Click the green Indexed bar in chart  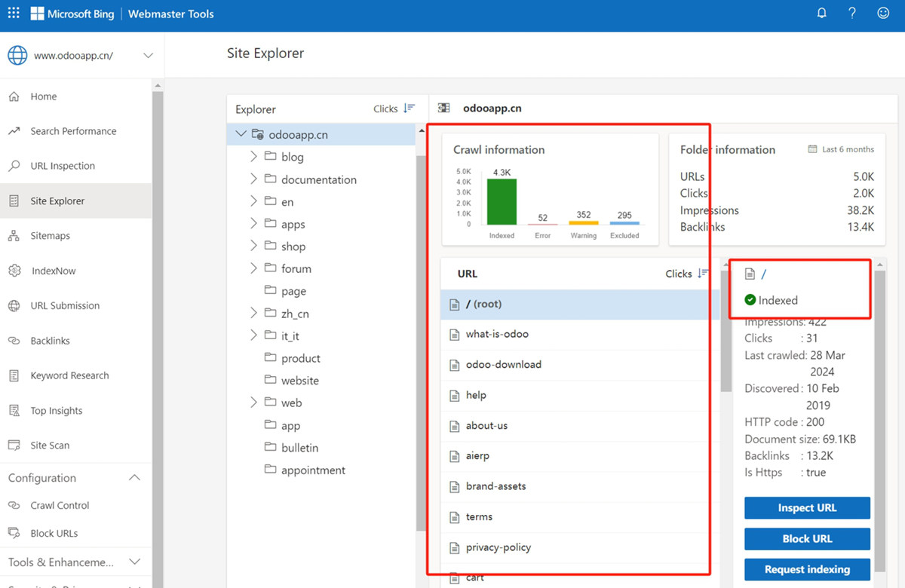click(502, 201)
